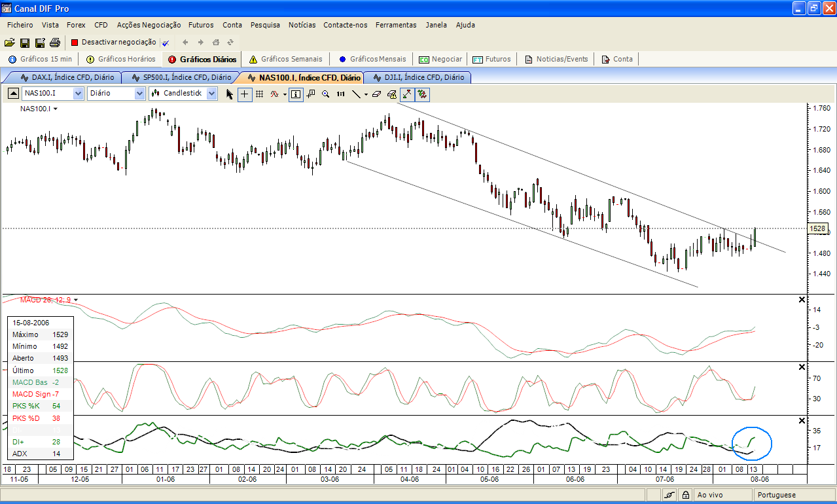The width and height of the screenshot is (837, 504).
Task: Click the connection status icon in status bar
Action: tap(670, 495)
